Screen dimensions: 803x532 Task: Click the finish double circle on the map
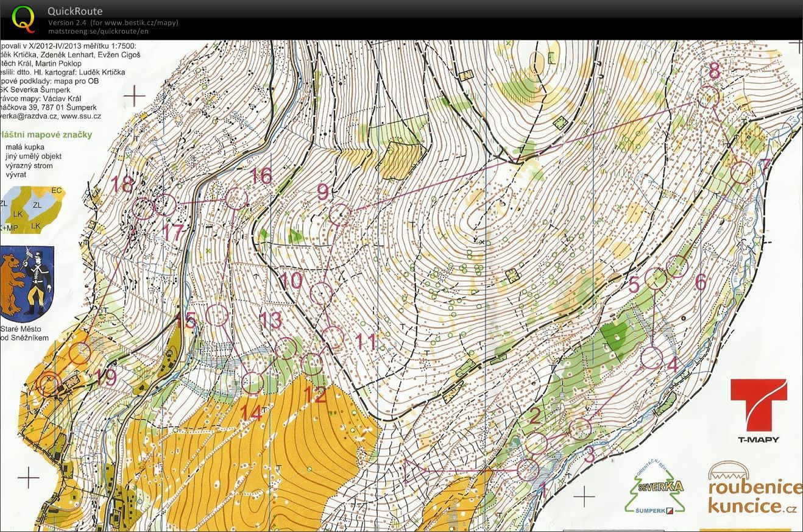tap(48, 384)
